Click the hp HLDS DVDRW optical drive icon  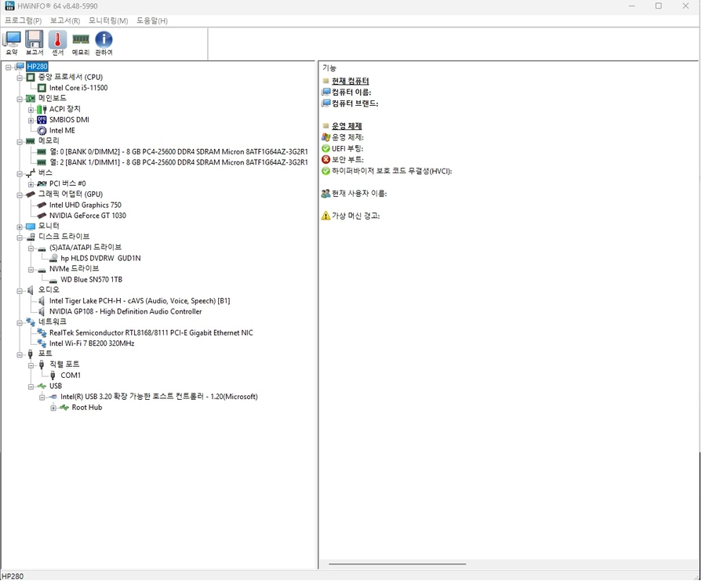pyautogui.click(x=53, y=259)
